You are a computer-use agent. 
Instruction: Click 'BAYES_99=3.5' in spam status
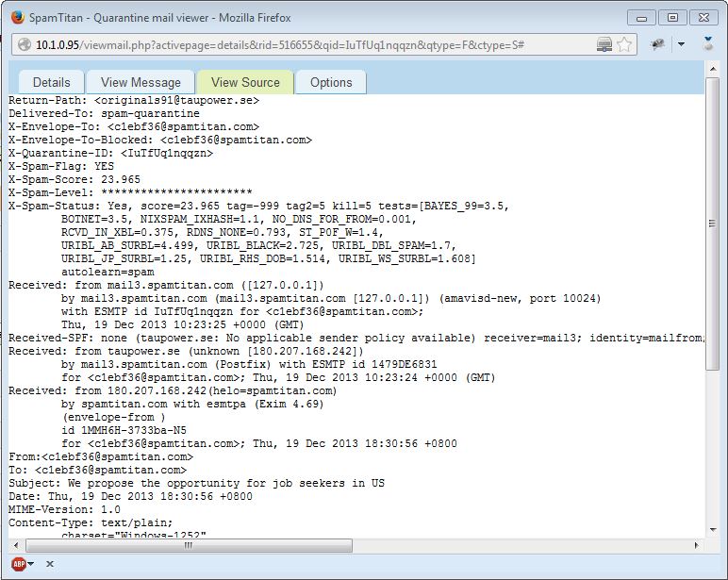[466, 206]
